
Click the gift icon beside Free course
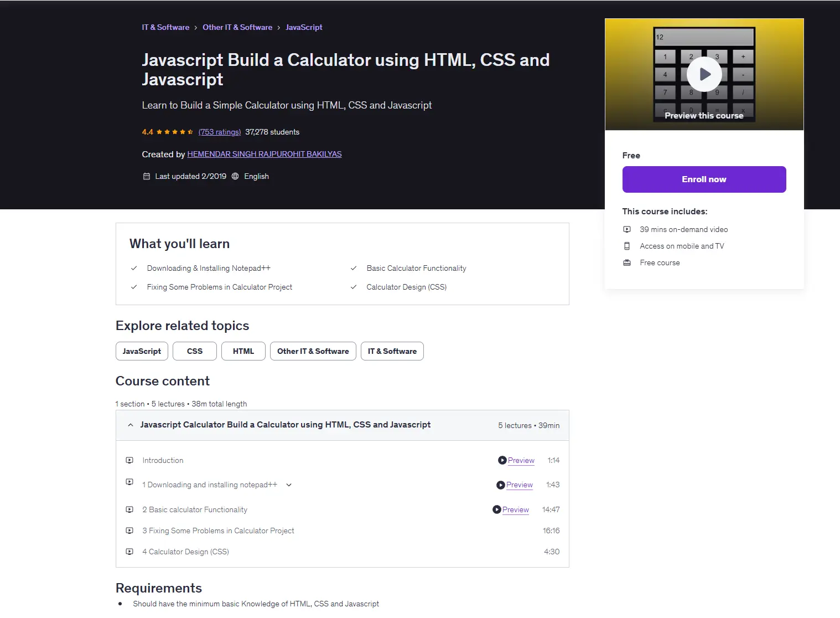click(627, 262)
